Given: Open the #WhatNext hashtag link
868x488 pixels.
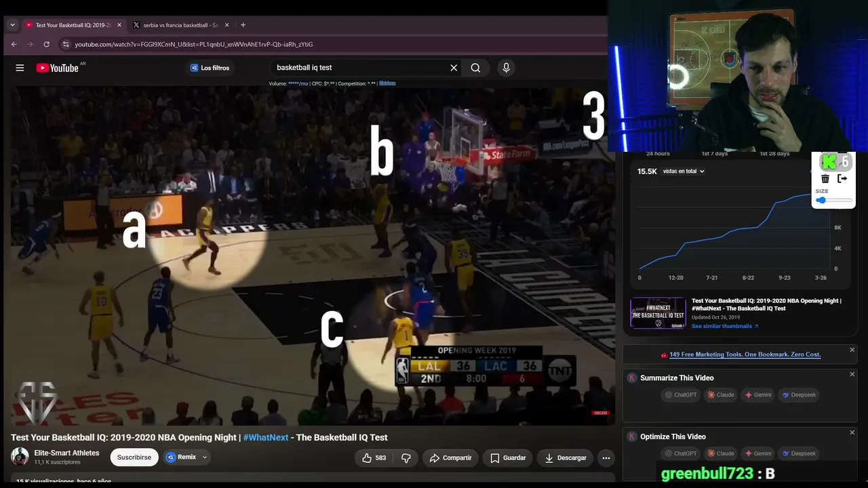Looking at the screenshot, I should pyautogui.click(x=265, y=437).
